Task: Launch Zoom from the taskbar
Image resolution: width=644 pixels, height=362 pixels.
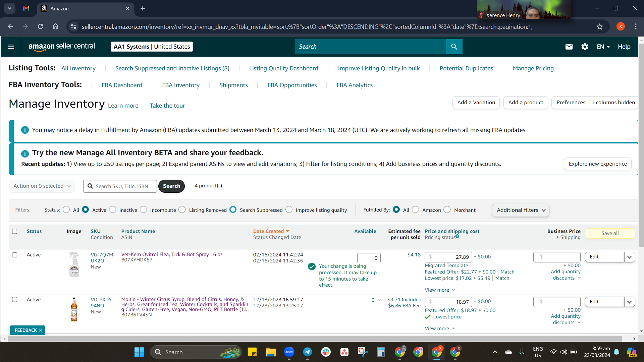Action: tap(289, 352)
